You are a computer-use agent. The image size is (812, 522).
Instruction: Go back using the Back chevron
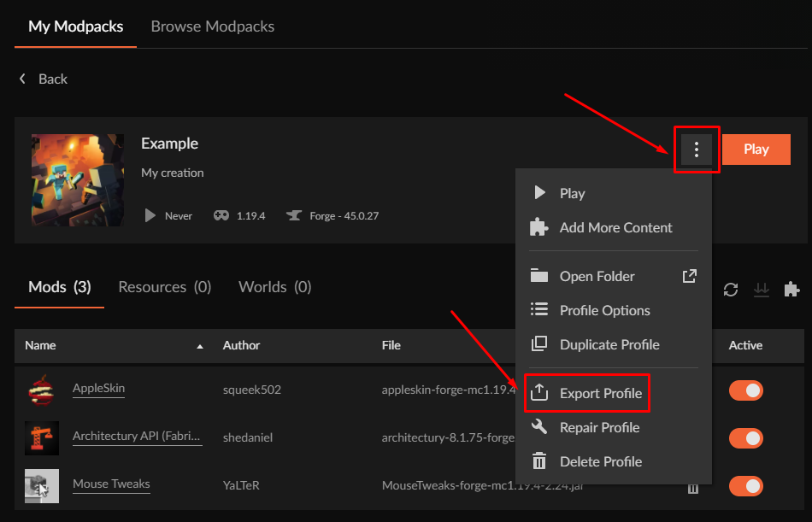click(x=23, y=79)
